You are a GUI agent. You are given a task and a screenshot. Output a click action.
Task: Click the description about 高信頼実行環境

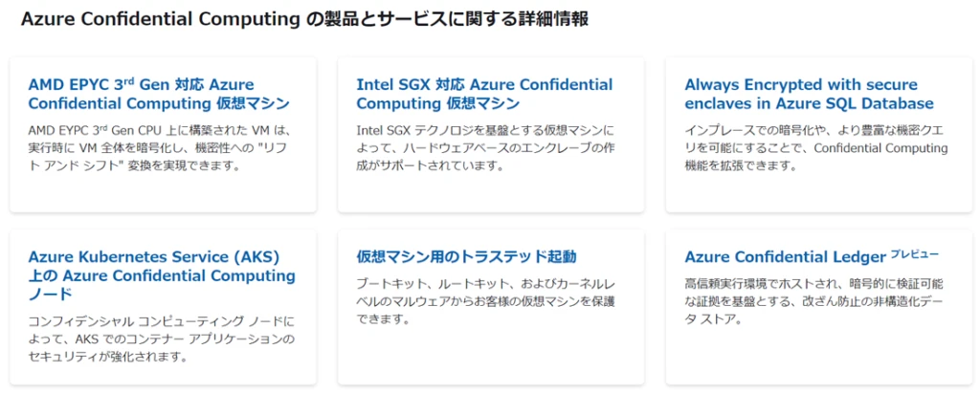tap(815, 301)
